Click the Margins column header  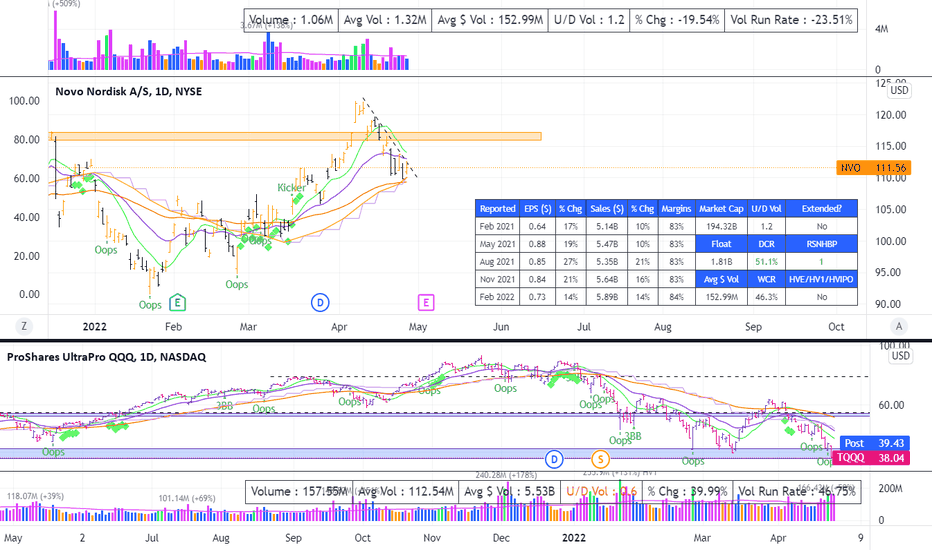pos(676,209)
